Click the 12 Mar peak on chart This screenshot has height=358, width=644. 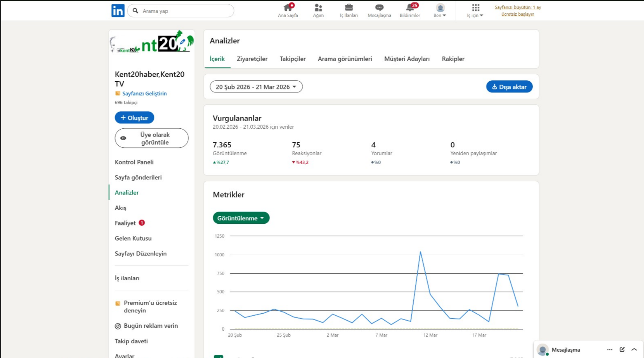pos(420,252)
